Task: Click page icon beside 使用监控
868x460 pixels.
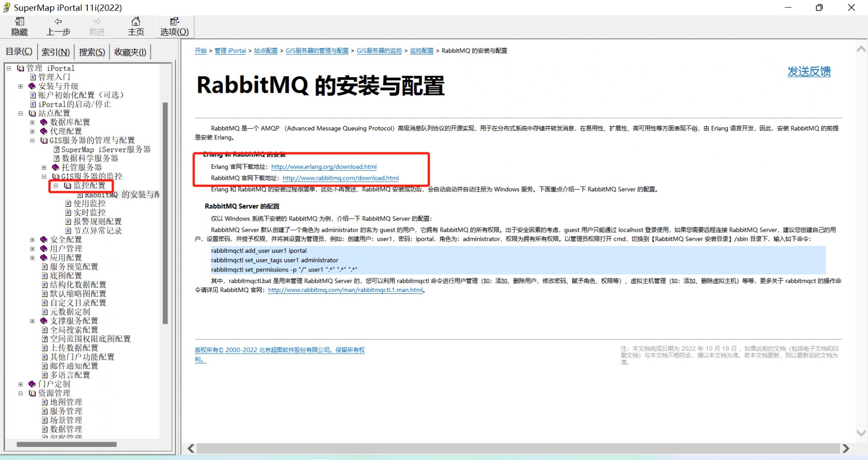Action: tap(69, 204)
